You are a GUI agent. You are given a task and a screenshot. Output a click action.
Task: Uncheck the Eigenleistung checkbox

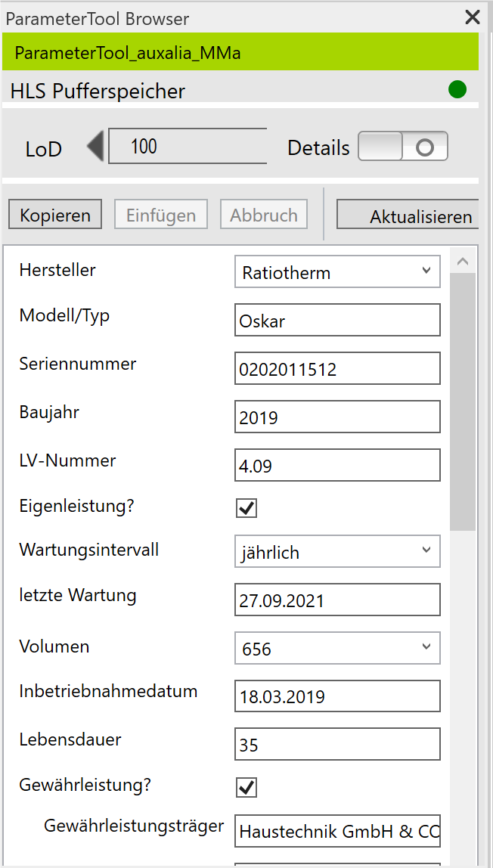246,508
